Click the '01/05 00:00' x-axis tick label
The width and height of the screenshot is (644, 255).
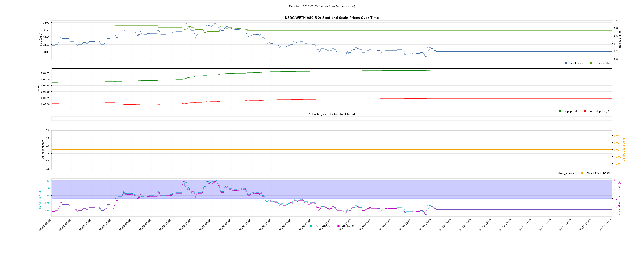coord(45,225)
